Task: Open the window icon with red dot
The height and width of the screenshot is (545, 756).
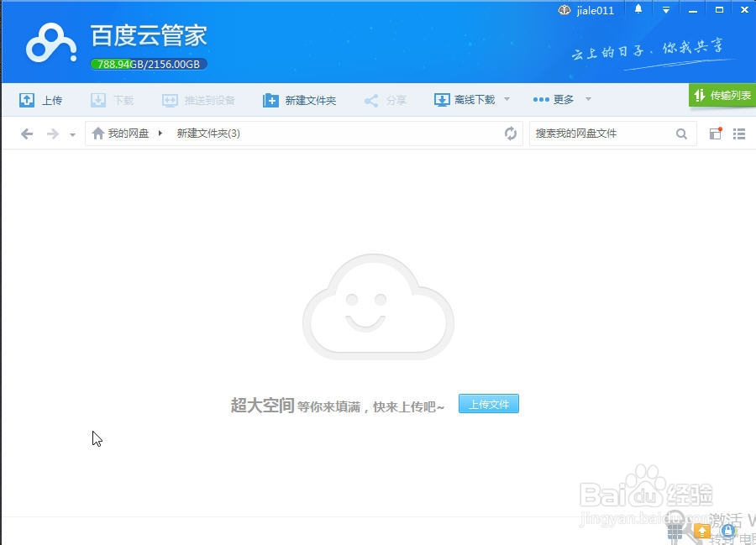Action: (x=716, y=133)
